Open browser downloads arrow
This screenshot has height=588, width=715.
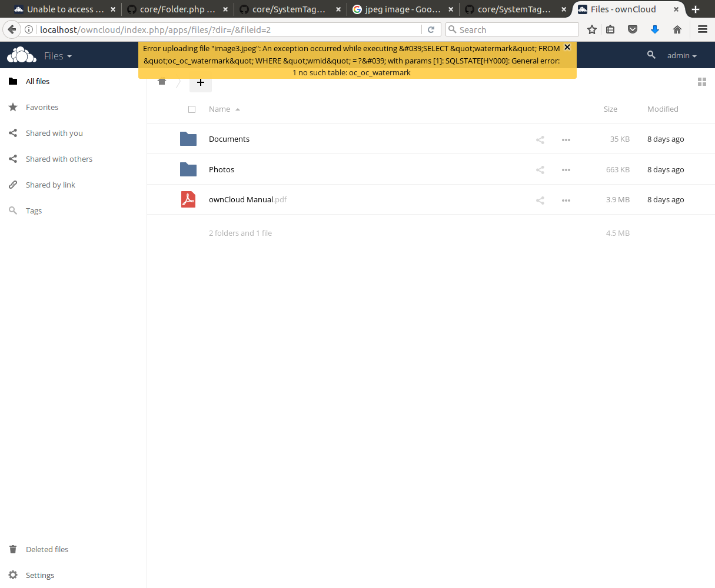655,29
